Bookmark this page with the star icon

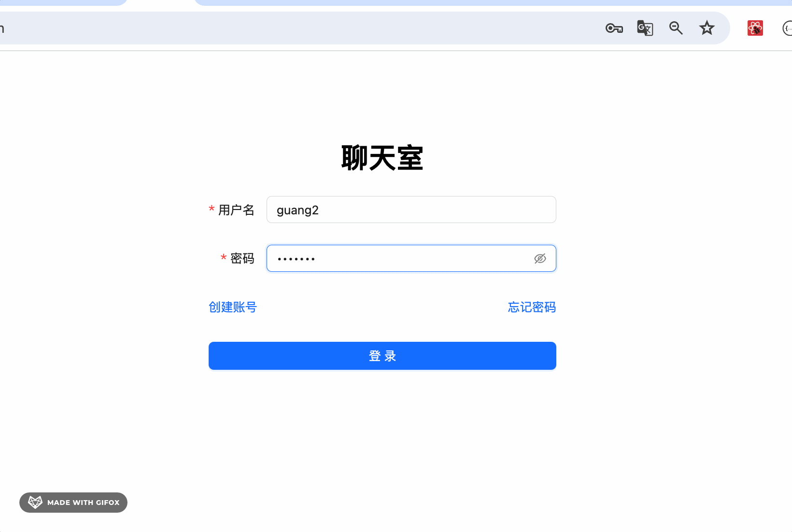[707, 28]
